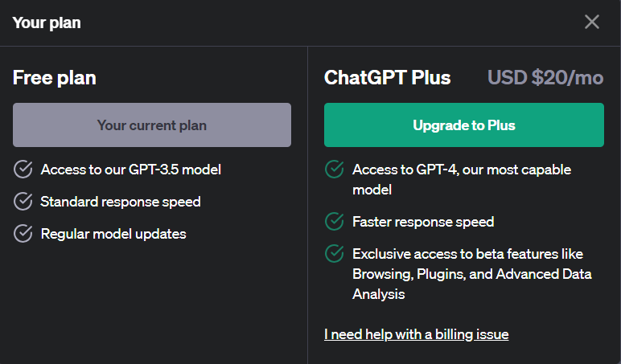Open the billing issue help link
621x364 pixels.
[416, 333]
